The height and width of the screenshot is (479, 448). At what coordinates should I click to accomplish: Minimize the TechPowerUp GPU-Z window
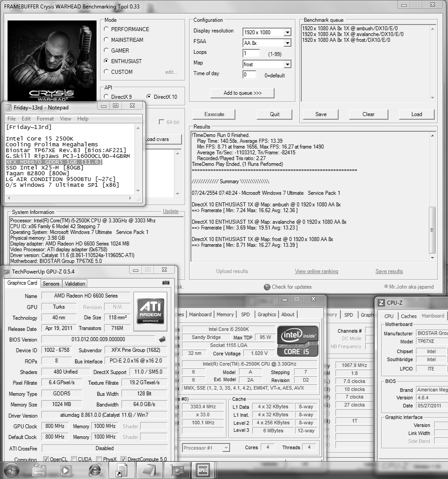tap(136, 270)
